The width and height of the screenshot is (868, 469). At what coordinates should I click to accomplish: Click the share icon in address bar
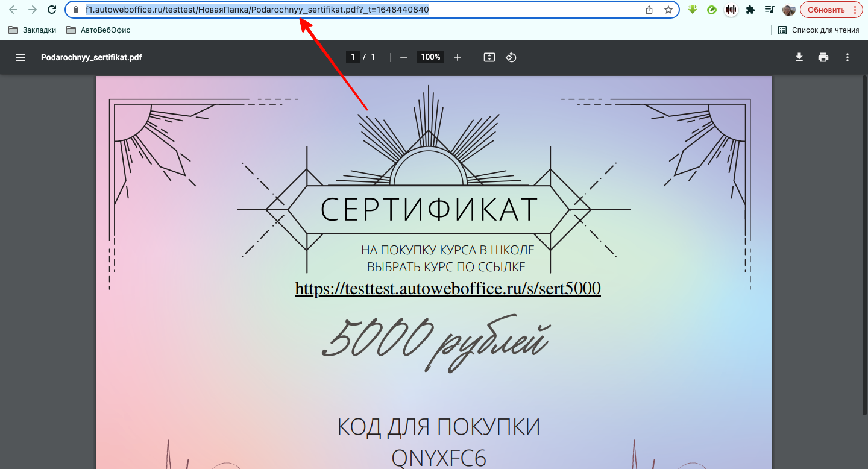pyautogui.click(x=649, y=10)
